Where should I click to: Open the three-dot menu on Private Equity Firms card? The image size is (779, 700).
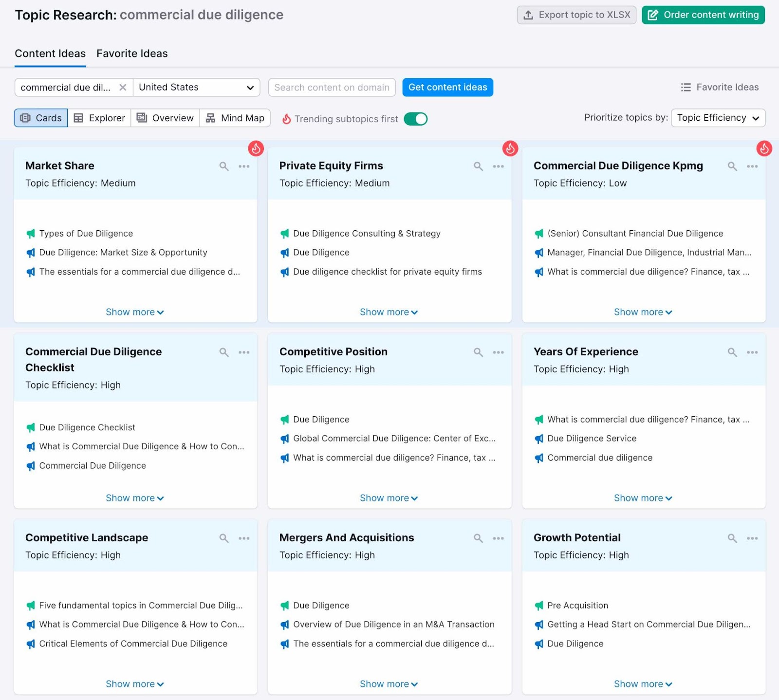point(498,166)
